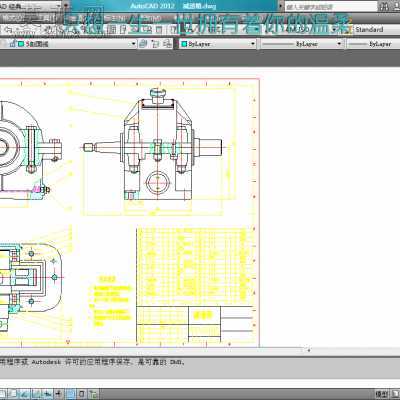Toggle the Dynamic Input status button
Image resolution: width=400 pixels, height=400 pixels.
(48, 394)
